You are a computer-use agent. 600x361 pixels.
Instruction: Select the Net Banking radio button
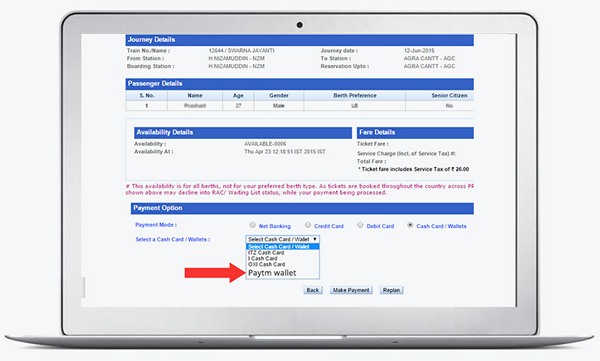pos(253,225)
